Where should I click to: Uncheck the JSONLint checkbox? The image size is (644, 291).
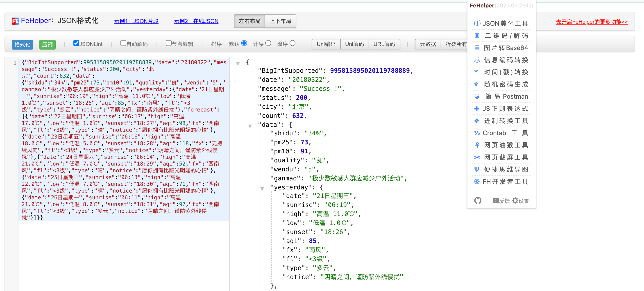click(x=76, y=43)
